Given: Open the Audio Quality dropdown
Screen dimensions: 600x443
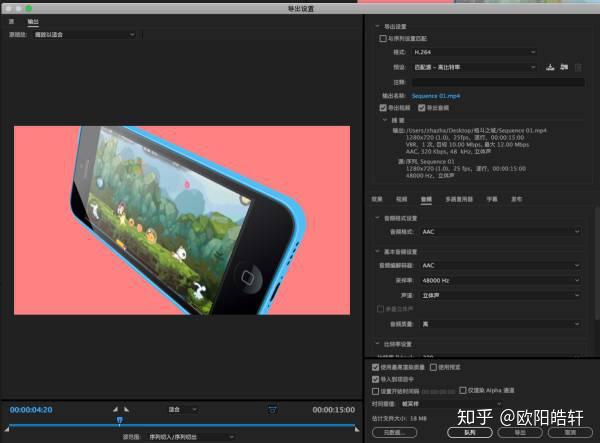Looking at the screenshot, I should click(x=501, y=324).
